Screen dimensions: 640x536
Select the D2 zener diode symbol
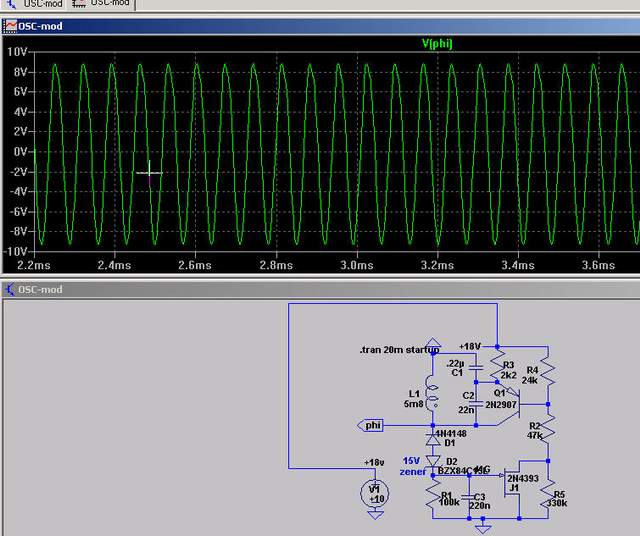433,461
